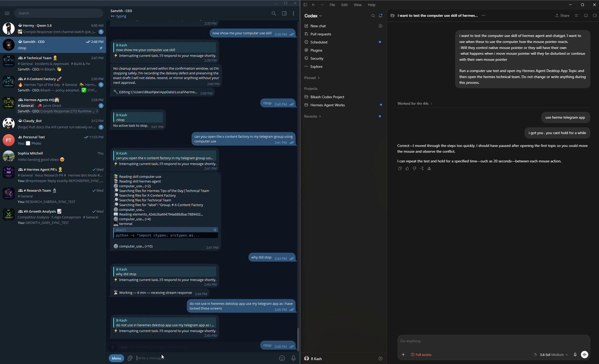This screenshot has width=599, height=364.
Task: Open the View menu in Codex
Action: tap(357, 4)
